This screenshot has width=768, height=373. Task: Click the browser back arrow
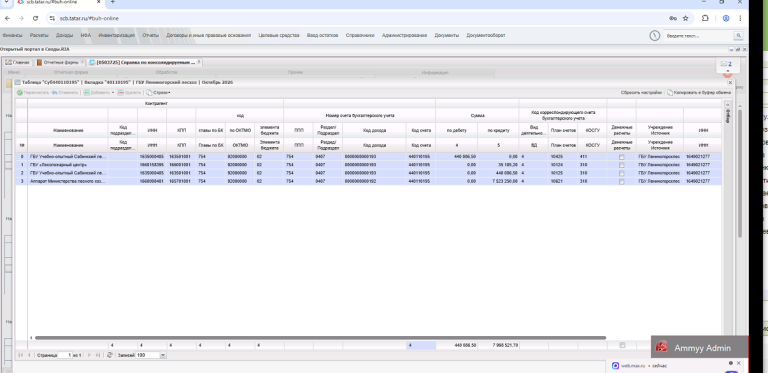pos(7,18)
